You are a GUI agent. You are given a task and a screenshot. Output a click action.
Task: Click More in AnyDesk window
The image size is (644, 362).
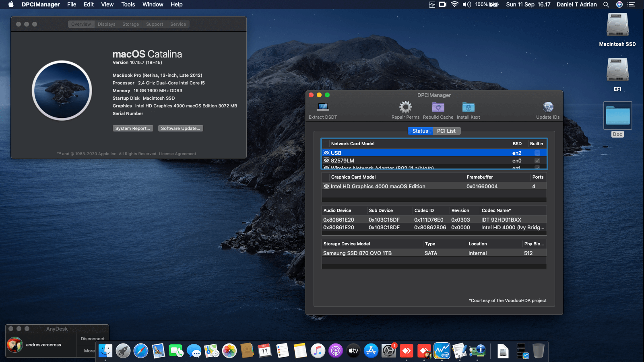click(x=89, y=351)
